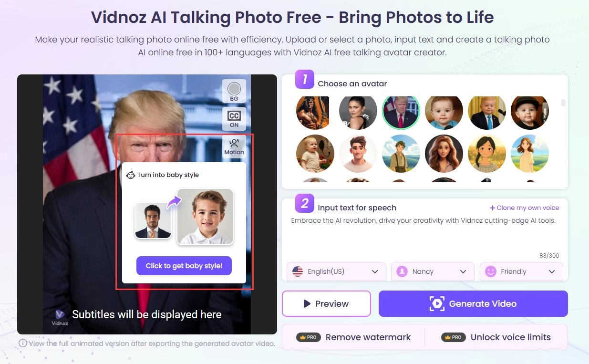Click the avatar list scrollbar
The image size is (589, 364).
pos(563,103)
